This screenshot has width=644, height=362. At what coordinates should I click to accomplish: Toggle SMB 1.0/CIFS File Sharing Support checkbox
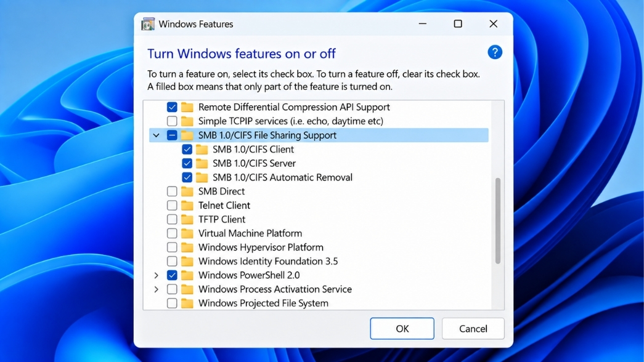[x=172, y=135]
